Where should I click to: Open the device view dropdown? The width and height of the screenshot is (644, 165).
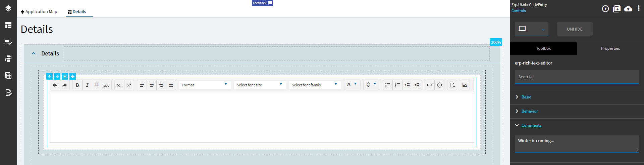(532, 29)
